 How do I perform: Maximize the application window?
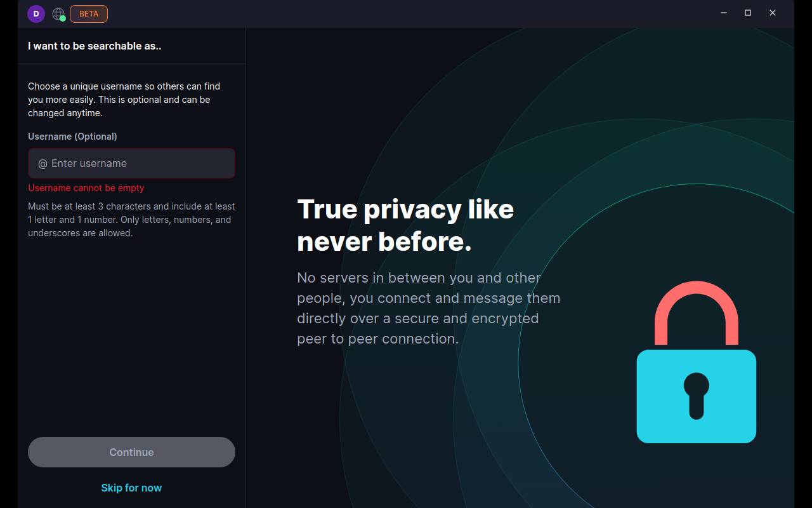748,13
